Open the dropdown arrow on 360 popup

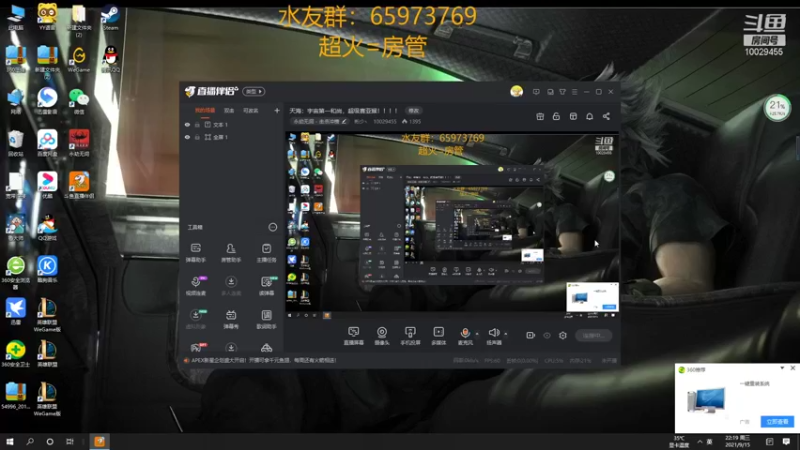pyautogui.click(x=782, y=368)
